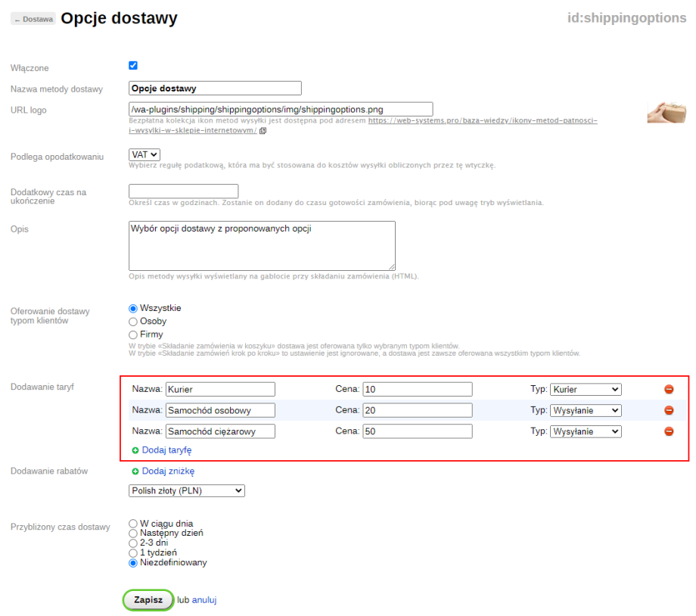Delete the Samochód ciężarowy tariff row
Screen dimensions: 696x616
(669, 431)
